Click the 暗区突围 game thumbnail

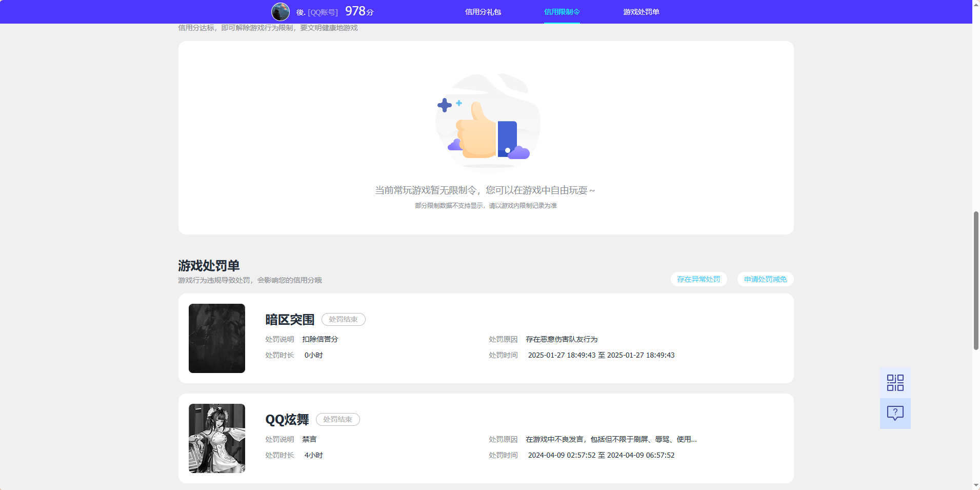pos(217,338)
